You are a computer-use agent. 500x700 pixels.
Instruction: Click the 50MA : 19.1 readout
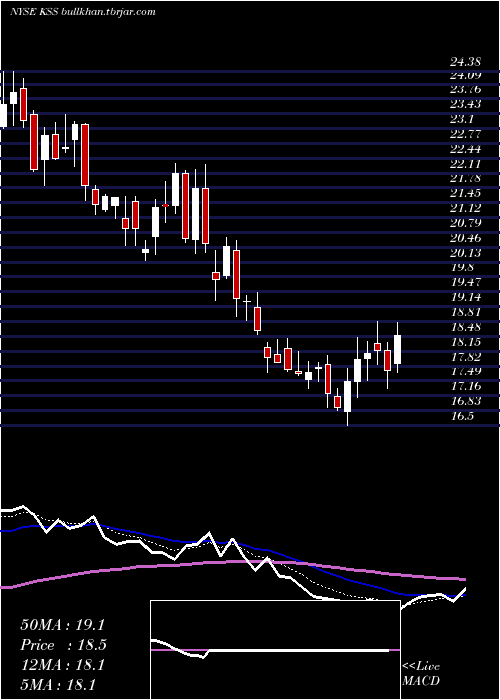point(64,624)
